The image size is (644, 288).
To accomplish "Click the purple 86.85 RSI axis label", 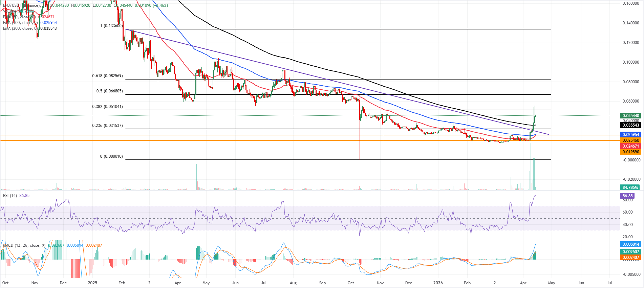I will pos(627,196).
